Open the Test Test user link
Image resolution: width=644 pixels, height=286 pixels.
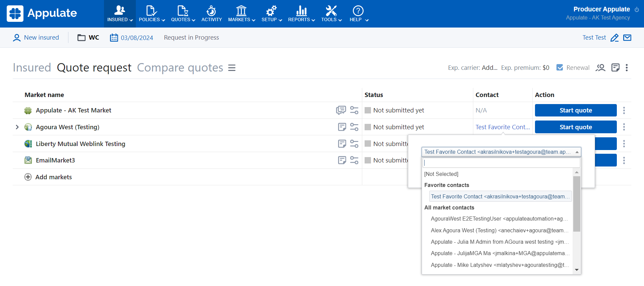point(594,38)
